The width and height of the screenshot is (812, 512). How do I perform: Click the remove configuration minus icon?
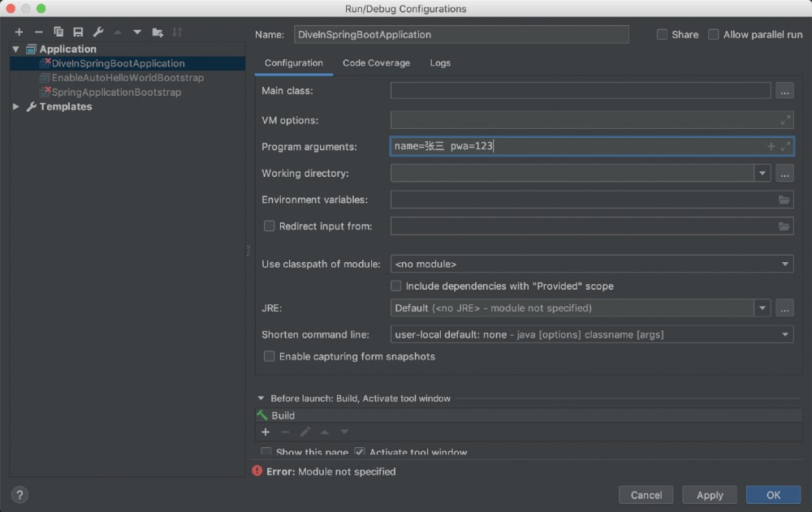[x=38, y=32]
